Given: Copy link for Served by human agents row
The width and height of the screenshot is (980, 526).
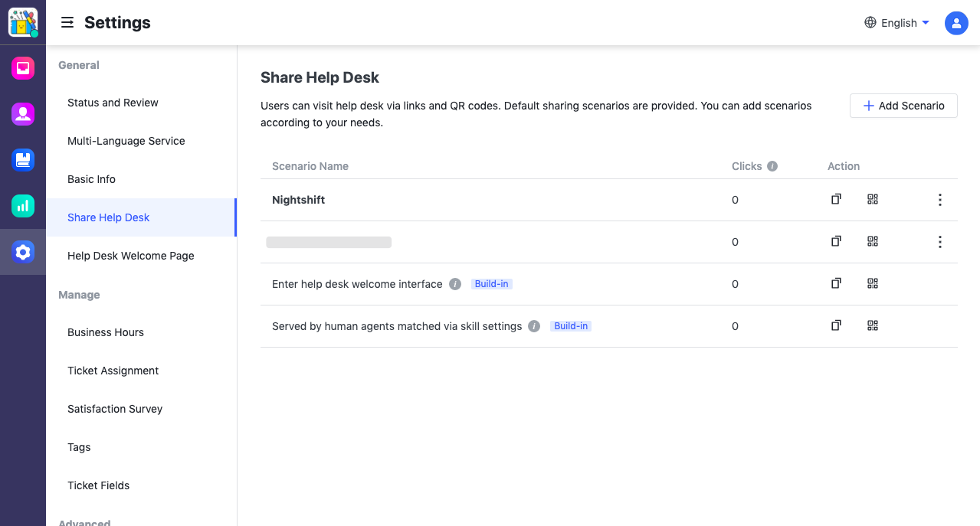Looking at the screenshot, I should pos(836,325).
